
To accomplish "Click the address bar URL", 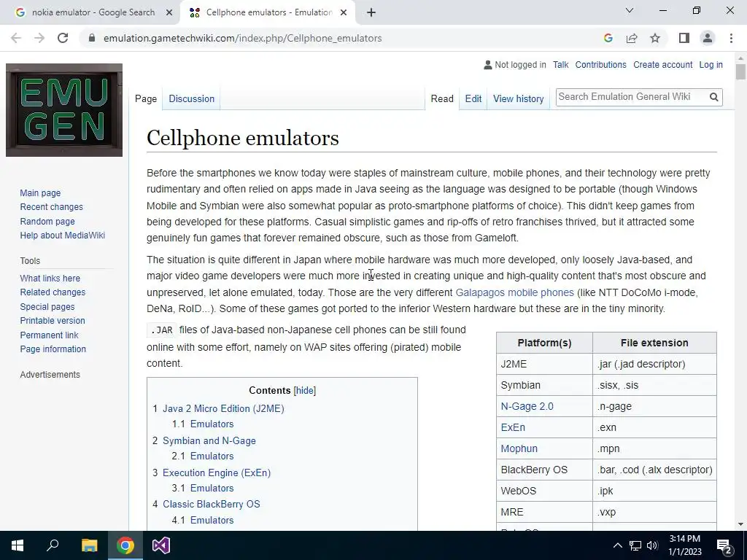I will coord(242,38).
